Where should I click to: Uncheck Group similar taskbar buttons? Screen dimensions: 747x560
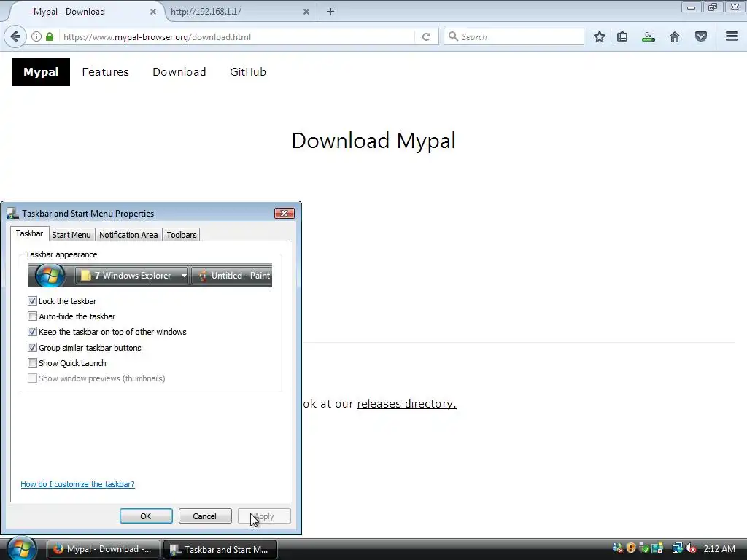[x=32, y=348]
